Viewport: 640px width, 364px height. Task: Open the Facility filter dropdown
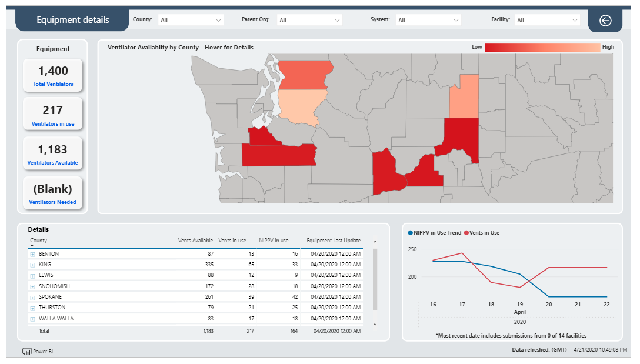[547, 20]
